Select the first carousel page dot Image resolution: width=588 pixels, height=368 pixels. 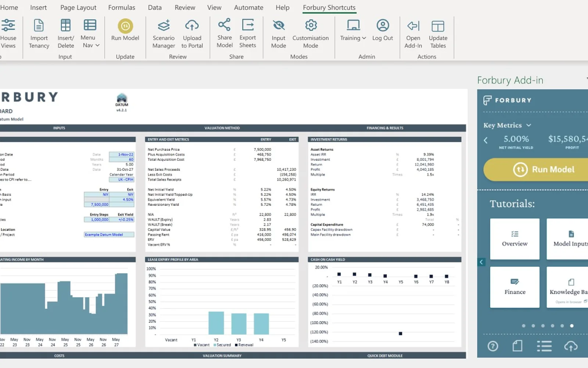[524, 326]
